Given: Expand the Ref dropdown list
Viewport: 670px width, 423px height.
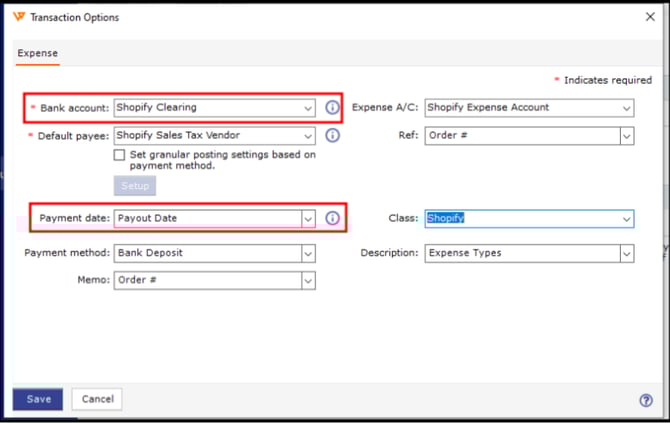Looking at the screenshot, I should coord(626,135).
